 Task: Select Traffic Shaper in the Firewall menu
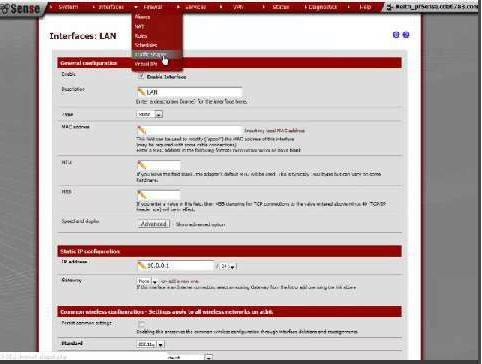click(x=157, y=54)
